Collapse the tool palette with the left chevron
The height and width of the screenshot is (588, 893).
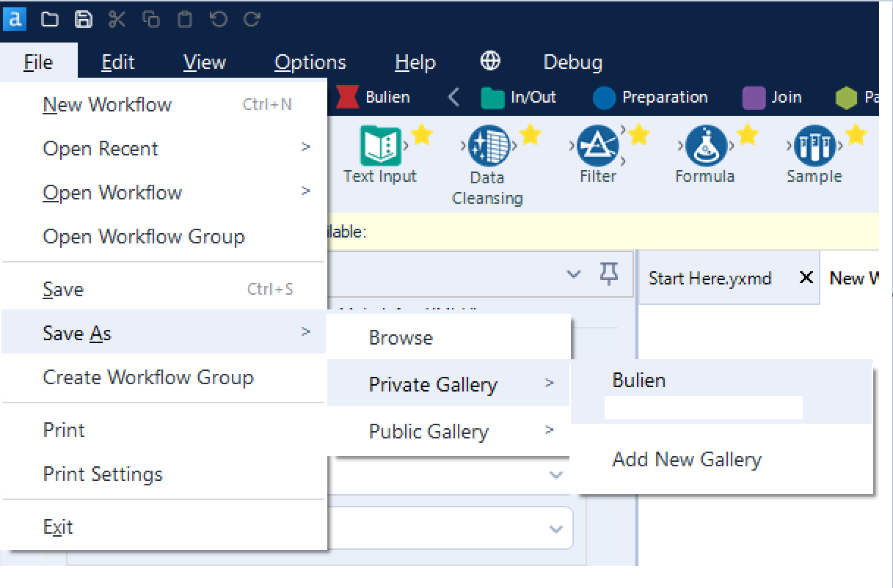[455, 96]
